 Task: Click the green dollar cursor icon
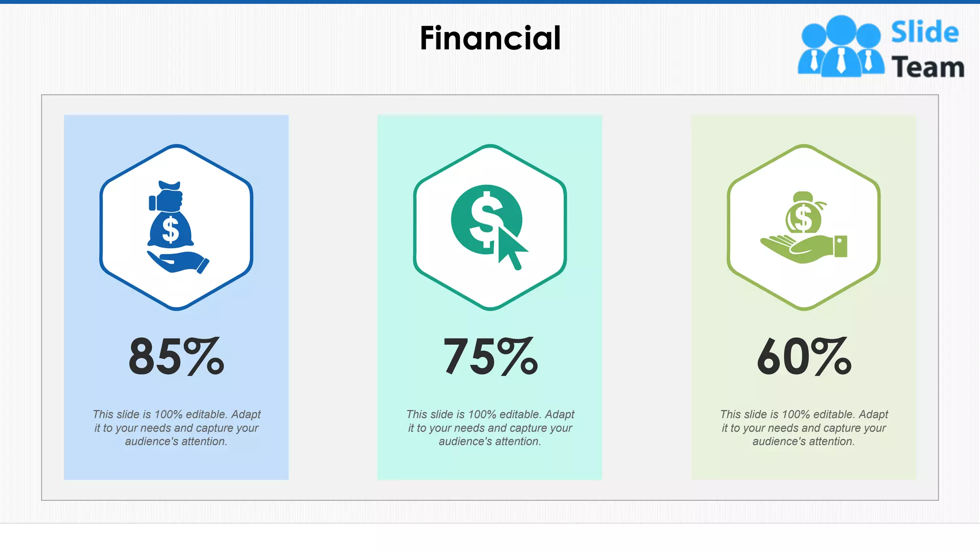pos(489,227)
